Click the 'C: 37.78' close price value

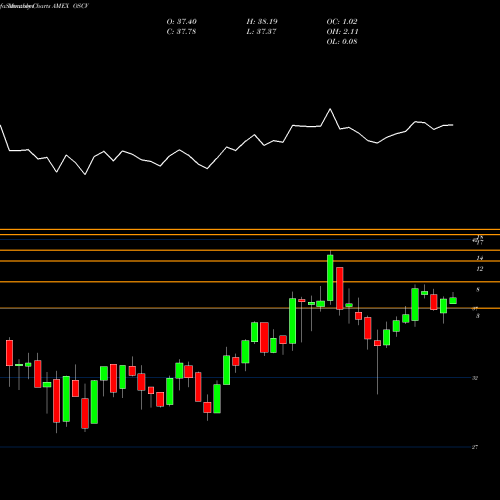[181, 32]
